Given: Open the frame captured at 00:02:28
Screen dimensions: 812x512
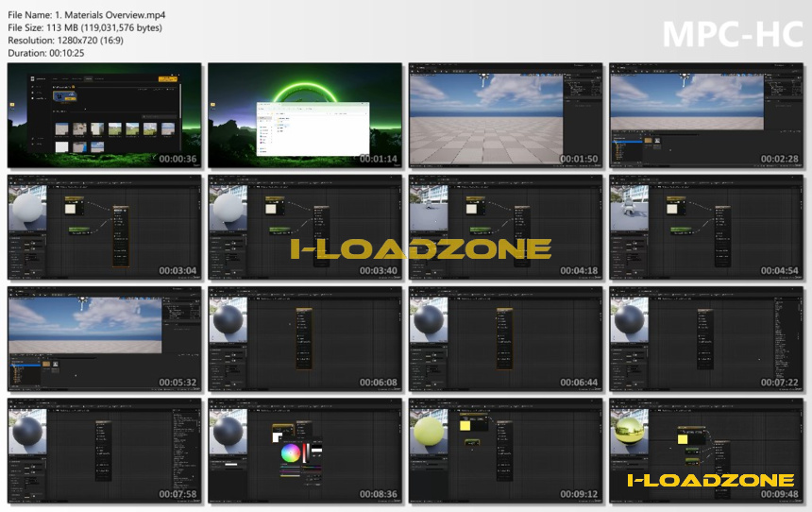Looking at the screenshot, I should (706, 115).
